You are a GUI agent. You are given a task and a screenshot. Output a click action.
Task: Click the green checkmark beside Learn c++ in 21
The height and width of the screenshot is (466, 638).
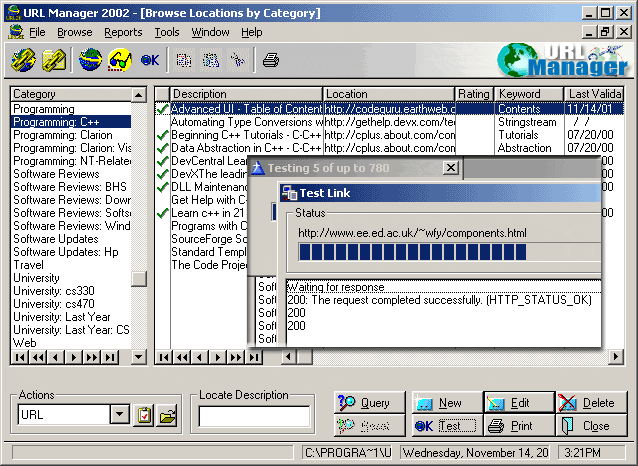tap(163, 213)
